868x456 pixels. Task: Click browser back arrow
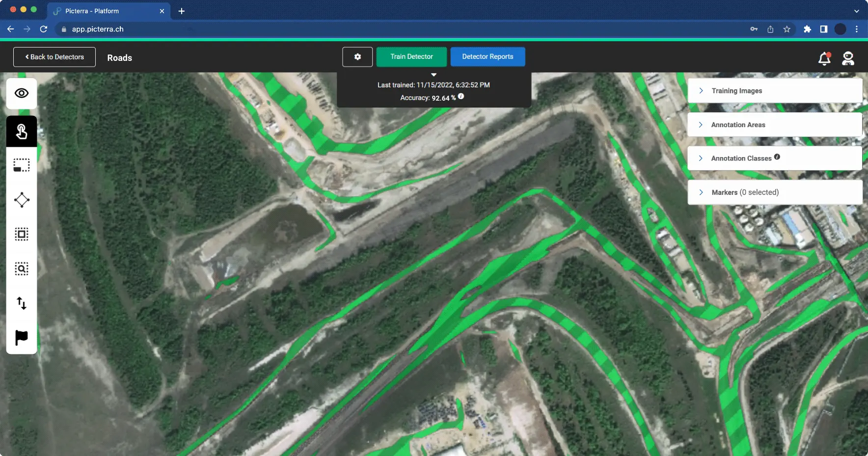click(10, 29)
